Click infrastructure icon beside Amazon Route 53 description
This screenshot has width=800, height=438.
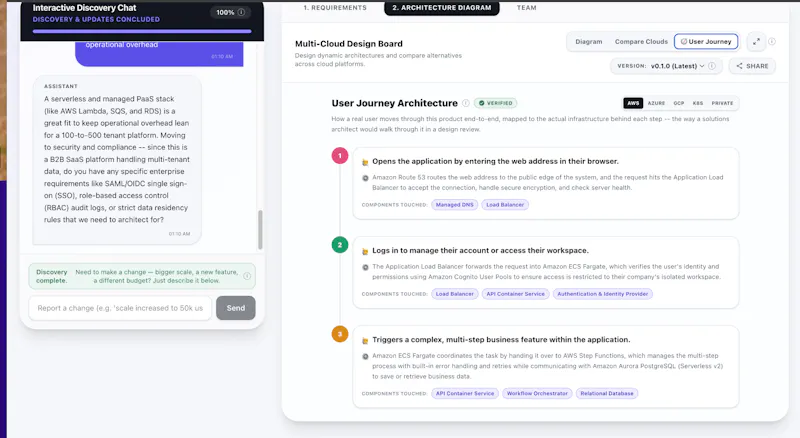pyautogui.click(x=365, y=178)
